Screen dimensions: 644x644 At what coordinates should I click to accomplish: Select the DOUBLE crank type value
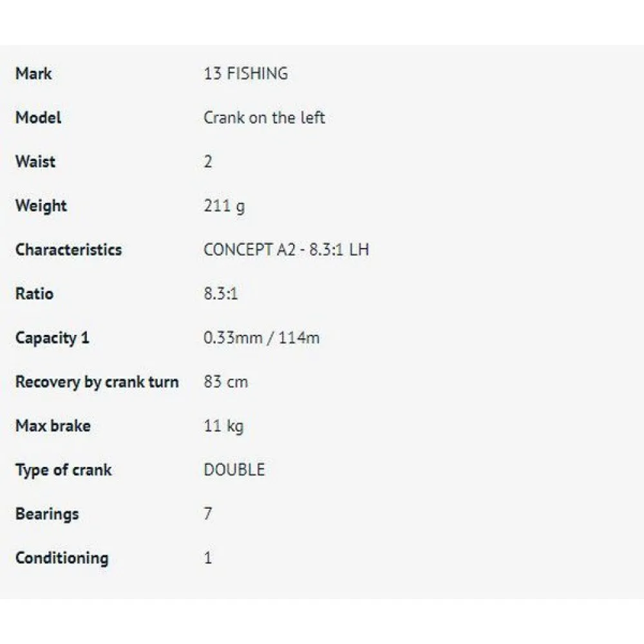[234, 470]
